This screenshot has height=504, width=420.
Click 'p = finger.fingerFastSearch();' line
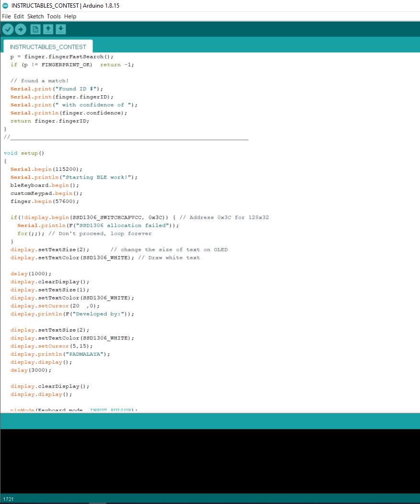[62, 56]
